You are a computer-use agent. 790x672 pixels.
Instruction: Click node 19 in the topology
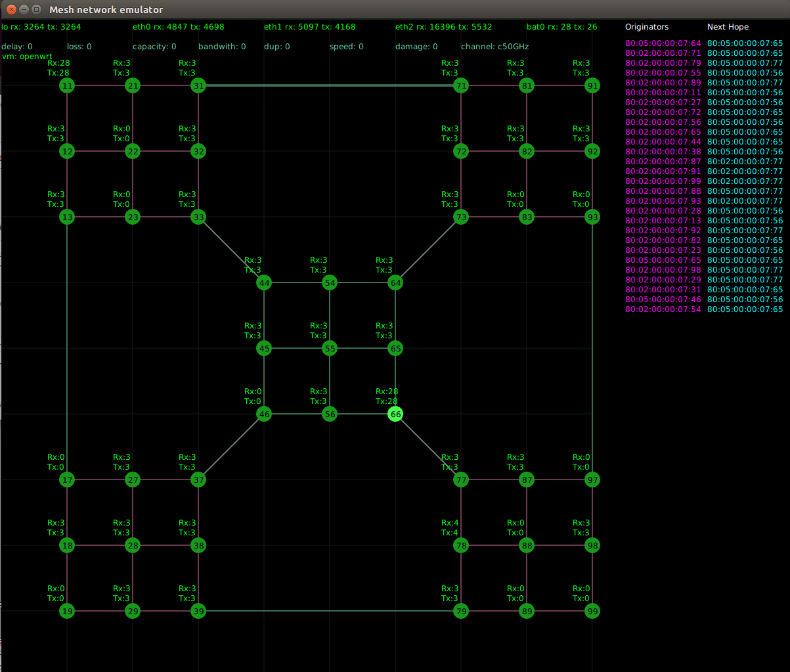[67, 611]
